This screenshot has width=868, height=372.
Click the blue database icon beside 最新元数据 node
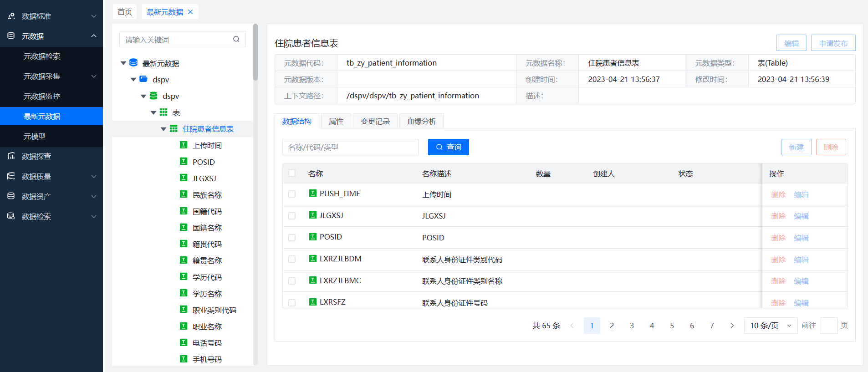[x=133, y=62]
